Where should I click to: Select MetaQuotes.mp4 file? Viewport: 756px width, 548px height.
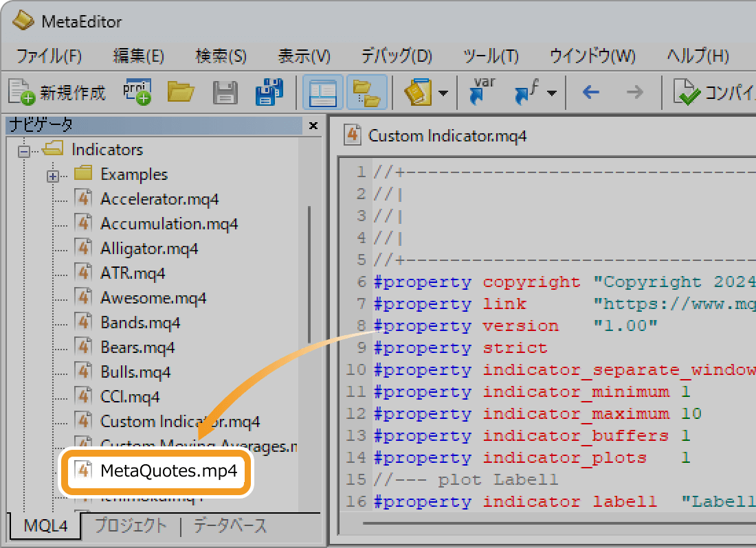[169, 470]
